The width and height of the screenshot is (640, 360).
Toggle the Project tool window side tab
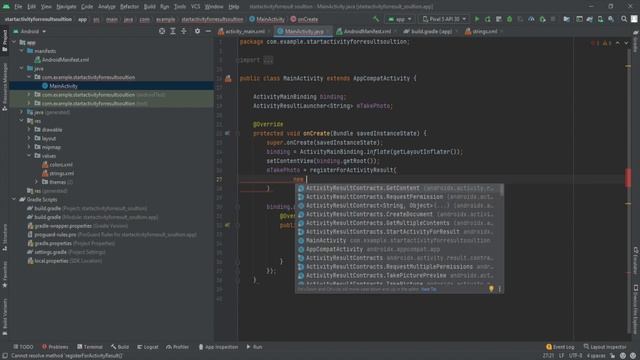[4, 41]
